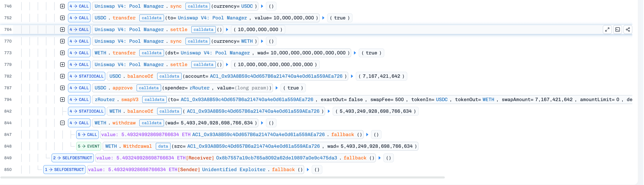Toggle calldata badge on USDC transfer row
The image size is (644, 185).
(x=151, y=18)
